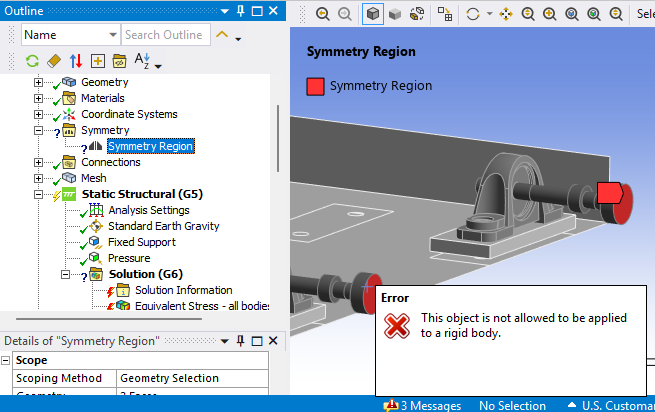Screen dimensions: 655x412
Task: Select Solution Information
Action: [x=183, y=290]
